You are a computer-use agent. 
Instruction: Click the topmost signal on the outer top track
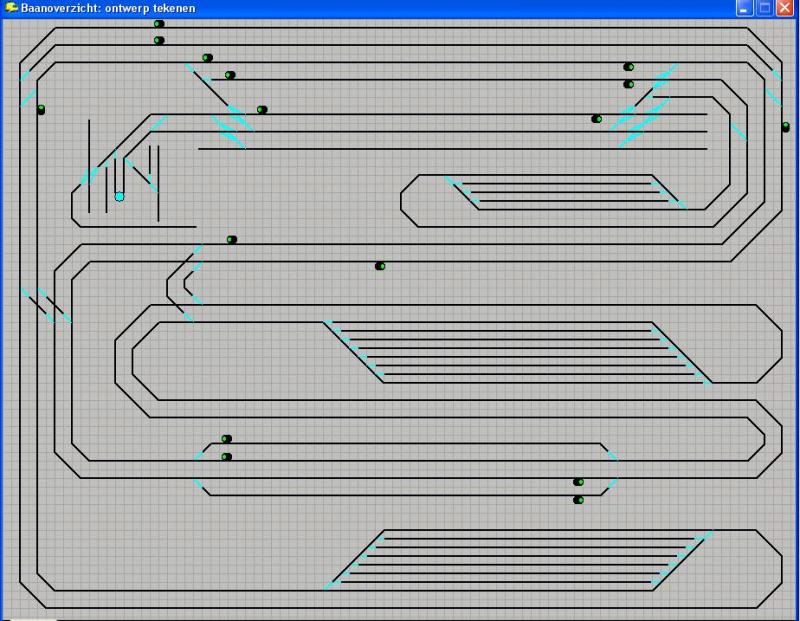pyautogui.click(x=159, y=23)
